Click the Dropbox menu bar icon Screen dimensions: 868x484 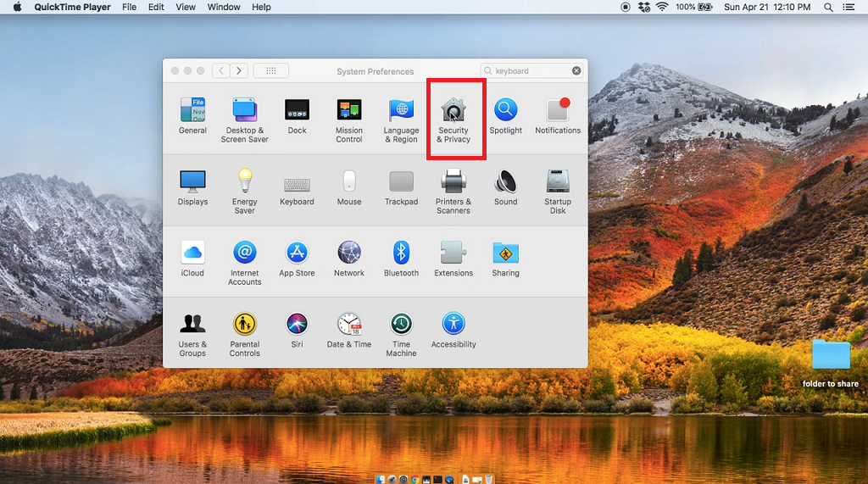coord(644,7)
